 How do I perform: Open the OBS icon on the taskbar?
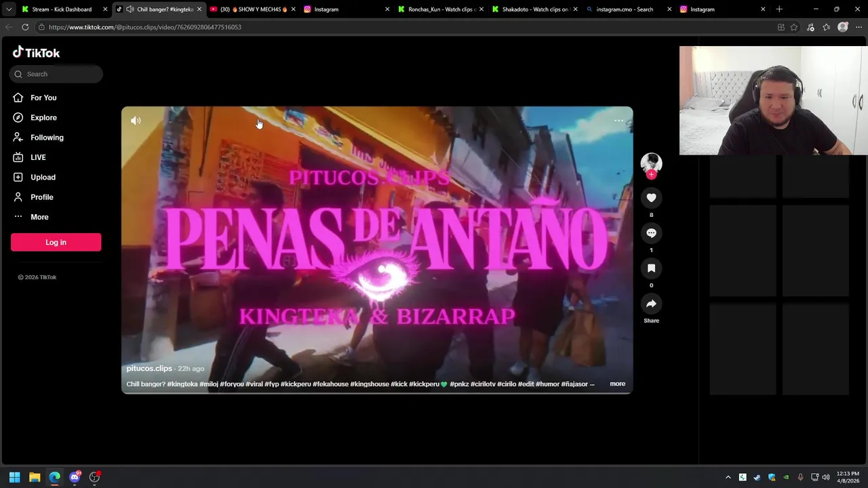tap(95, 477)
